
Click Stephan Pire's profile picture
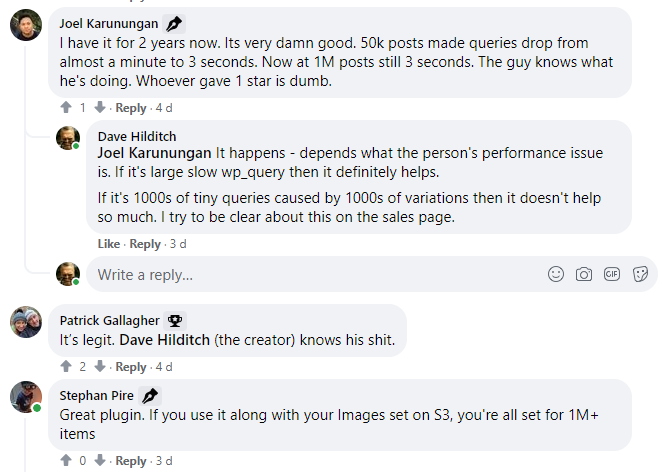coord(25,396)
